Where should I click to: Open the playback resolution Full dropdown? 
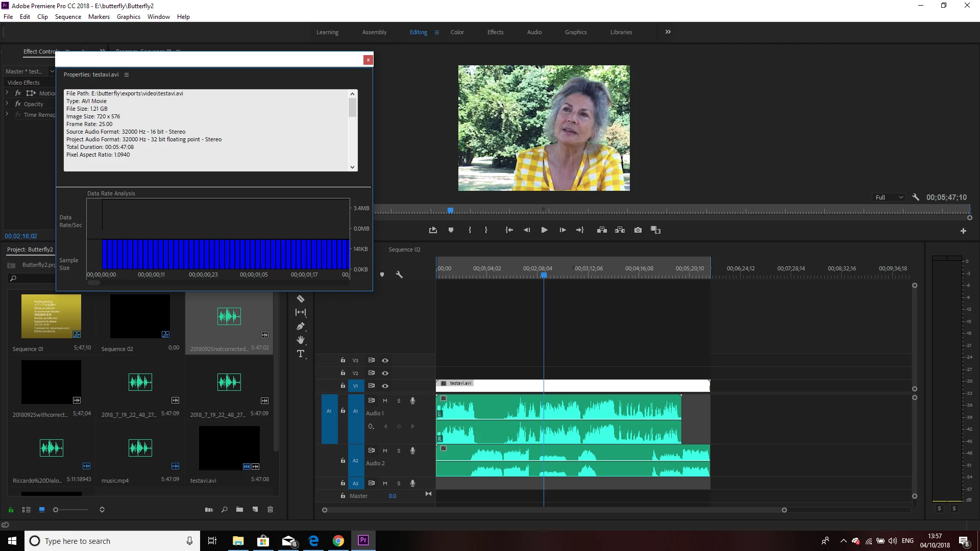coord(889,197)
